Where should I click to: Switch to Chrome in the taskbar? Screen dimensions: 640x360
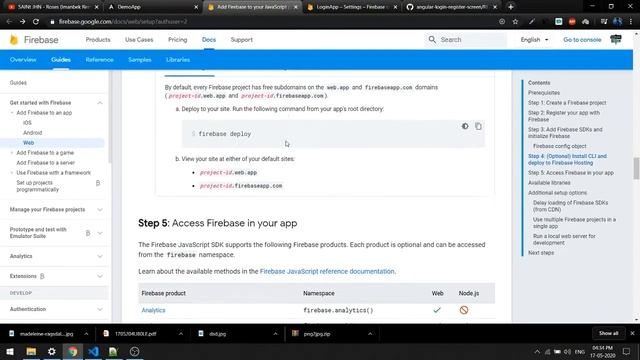click(x=73, y=351)
